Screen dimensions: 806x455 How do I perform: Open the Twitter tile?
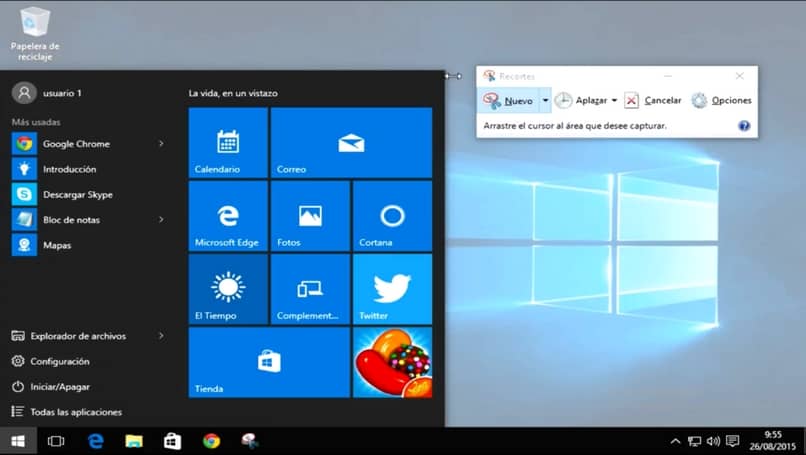(x=392, y=289)
